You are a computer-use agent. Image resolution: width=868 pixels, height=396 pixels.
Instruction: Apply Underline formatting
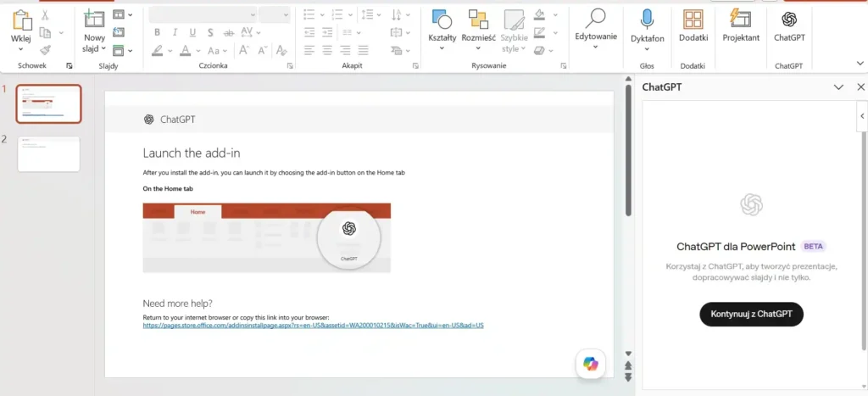point(192,33)
